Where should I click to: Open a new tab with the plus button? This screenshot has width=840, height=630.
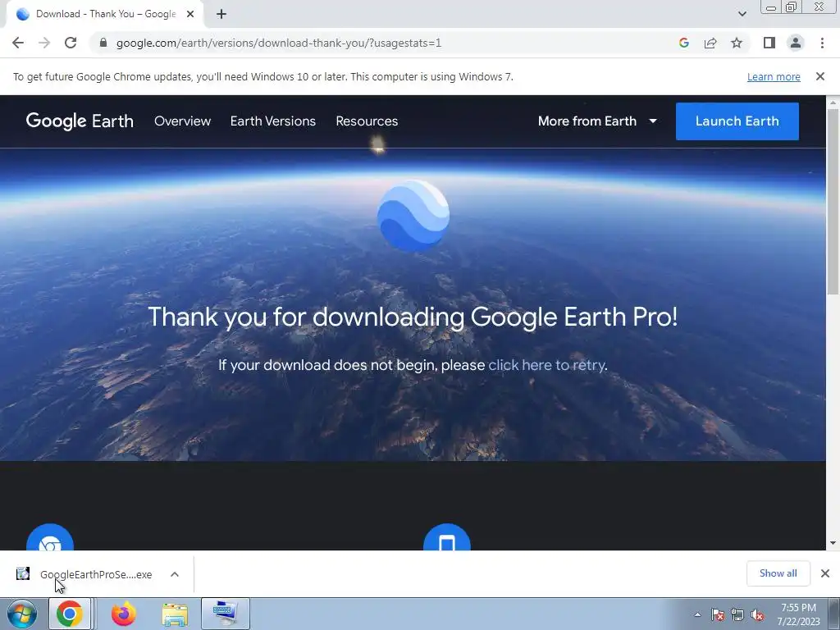221,14
